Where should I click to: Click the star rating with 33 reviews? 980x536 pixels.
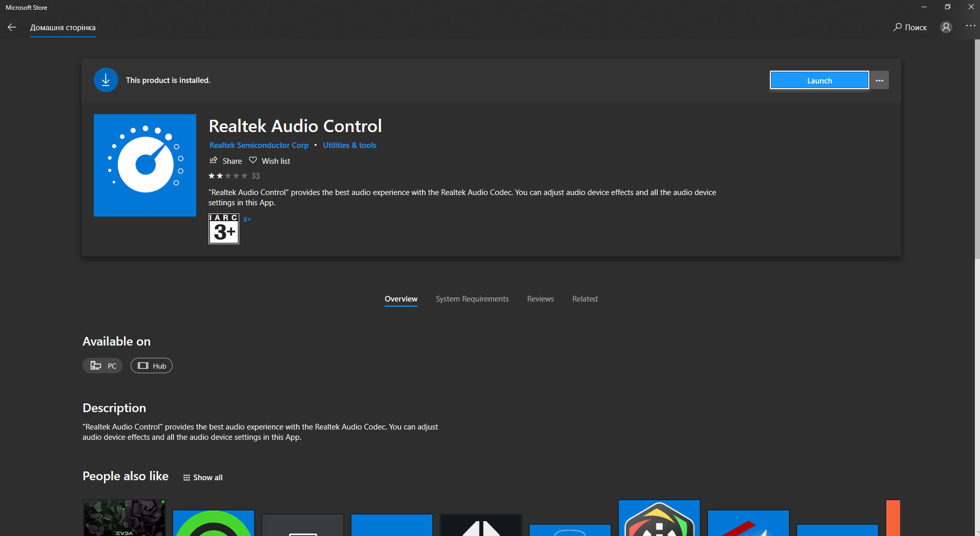point(234,176)
